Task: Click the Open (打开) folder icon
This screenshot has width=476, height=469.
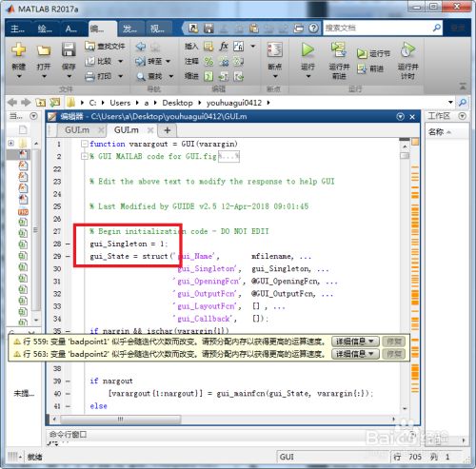Action: point(44,50)
